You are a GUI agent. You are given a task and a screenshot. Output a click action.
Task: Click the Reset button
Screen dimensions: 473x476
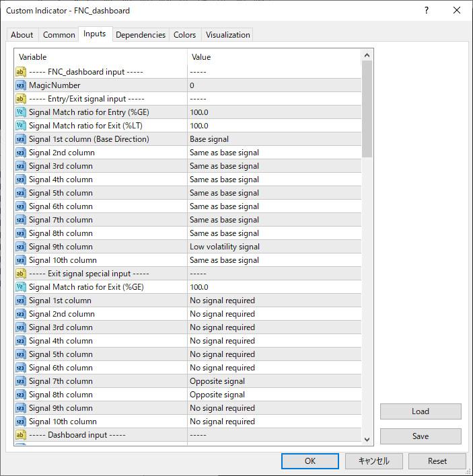click(437, 461)
